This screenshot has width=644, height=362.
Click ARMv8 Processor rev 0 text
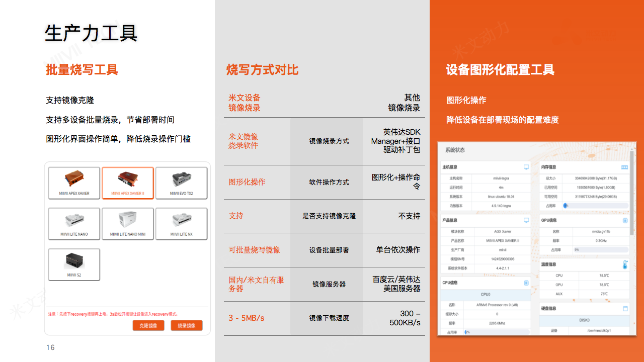497,305
